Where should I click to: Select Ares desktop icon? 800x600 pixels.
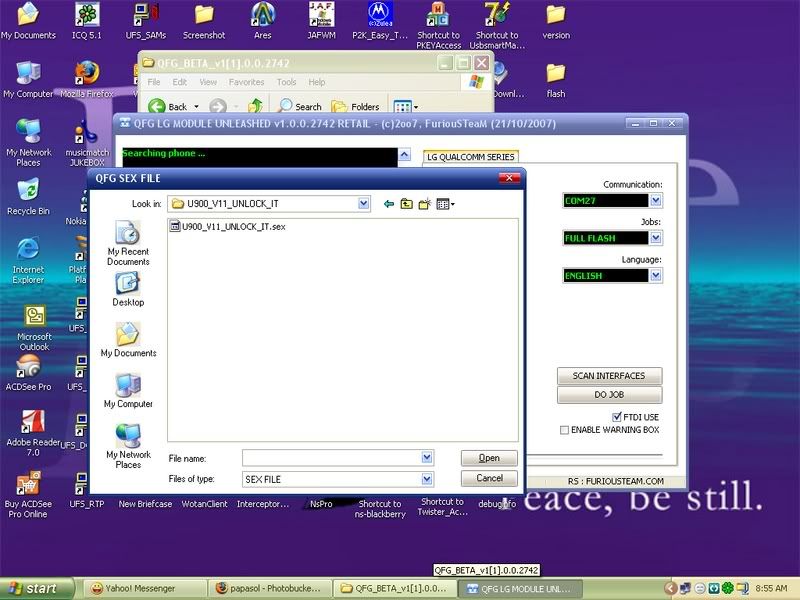262,21
